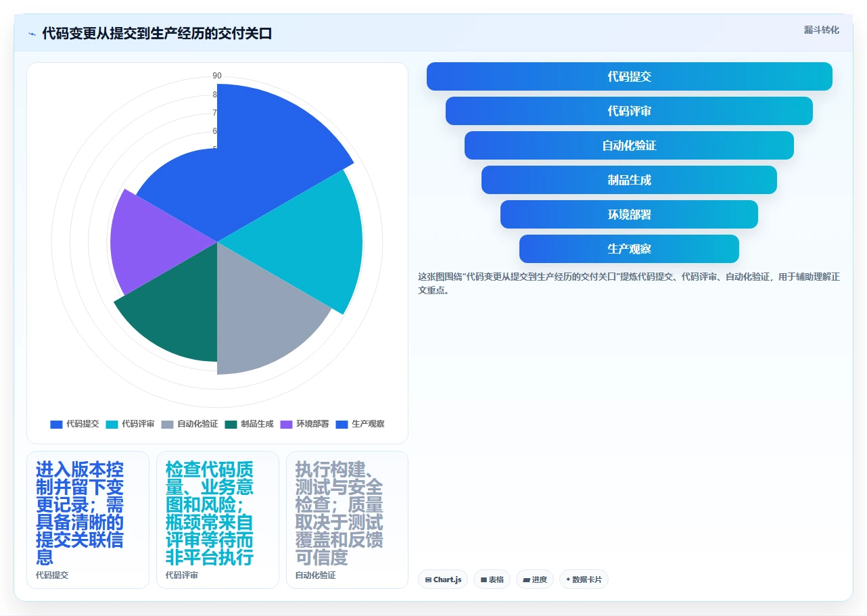Click the 自动化验证 caption under the gray card

pos(316,575)
